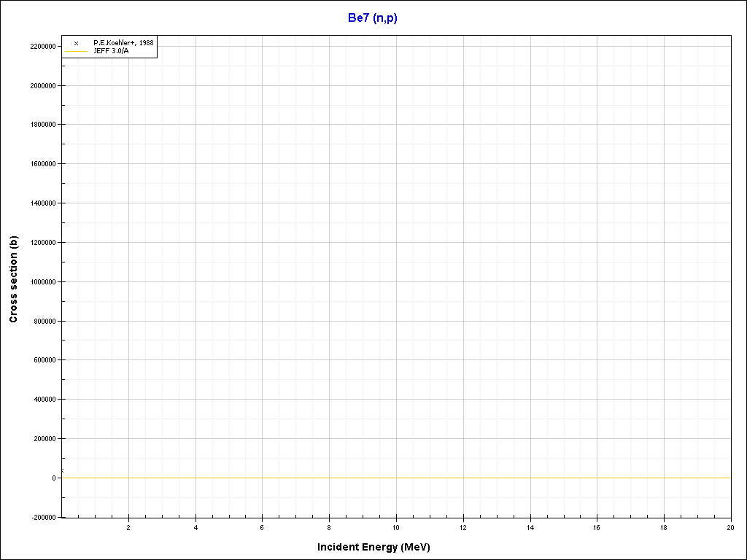
Task: Click the Incident Energy (MeV) axis label
Action: (x=379, y=547)
